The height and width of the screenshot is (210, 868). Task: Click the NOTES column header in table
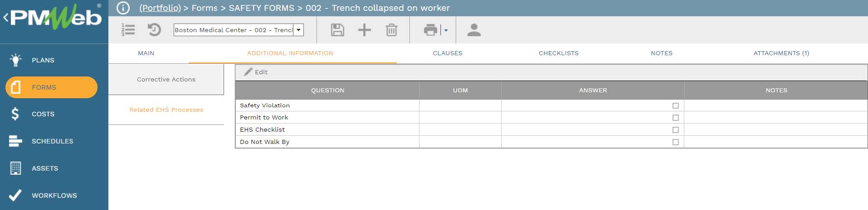[776, 90]
